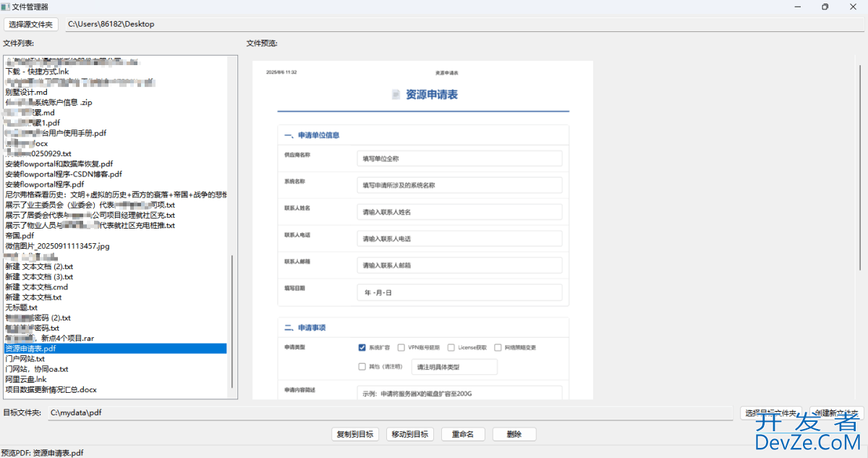Choose 项目数据更新情况汇总.docx from file list
868x458 pixels.
click(51, 389)
